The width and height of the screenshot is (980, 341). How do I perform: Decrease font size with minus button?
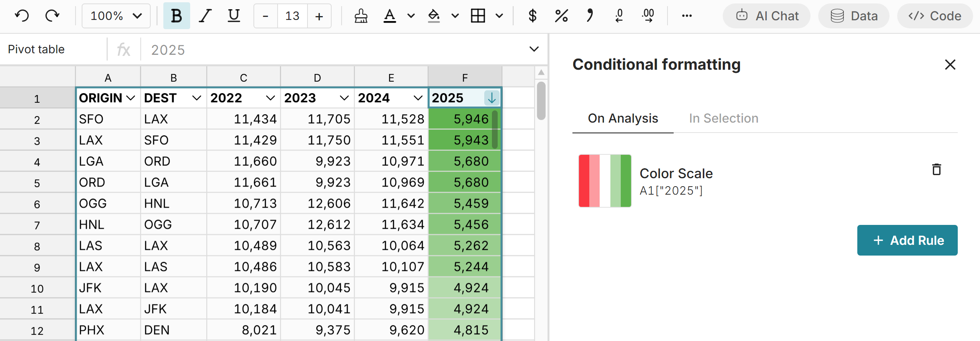tap(265, 16)
